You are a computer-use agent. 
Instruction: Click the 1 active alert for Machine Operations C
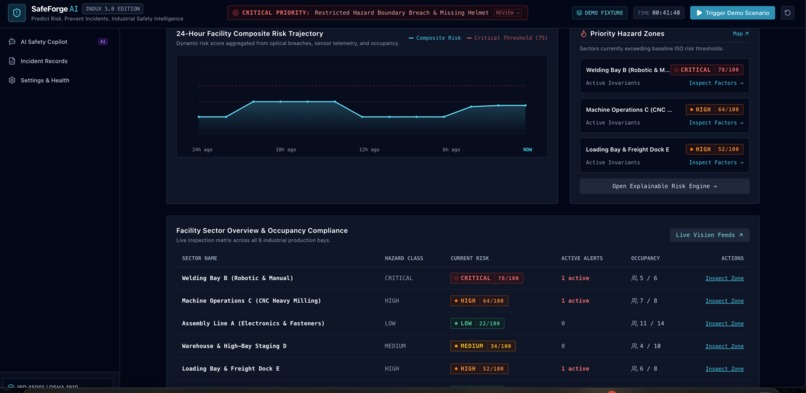click(x=575, y=301)
